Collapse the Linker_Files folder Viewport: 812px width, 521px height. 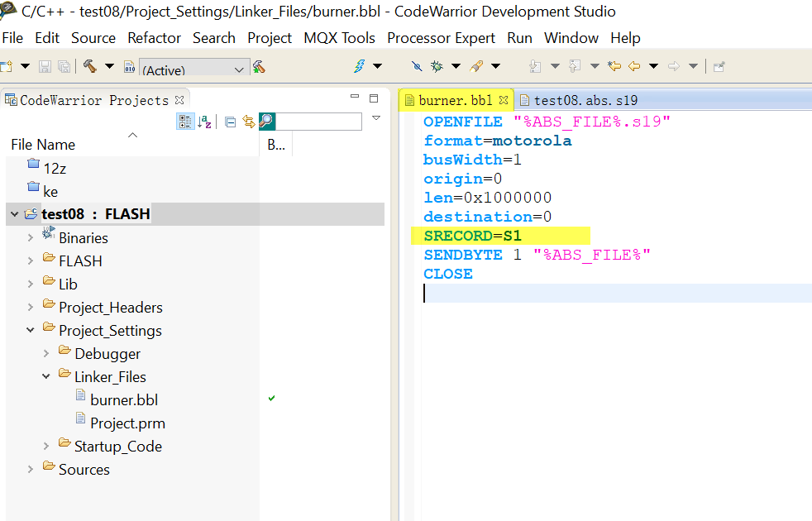click(x=45, y=376)
